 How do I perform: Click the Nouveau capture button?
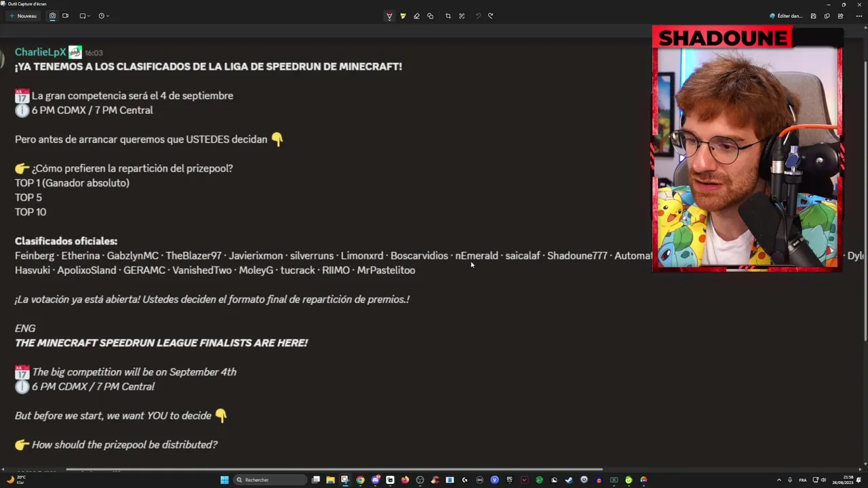[22, 16]
